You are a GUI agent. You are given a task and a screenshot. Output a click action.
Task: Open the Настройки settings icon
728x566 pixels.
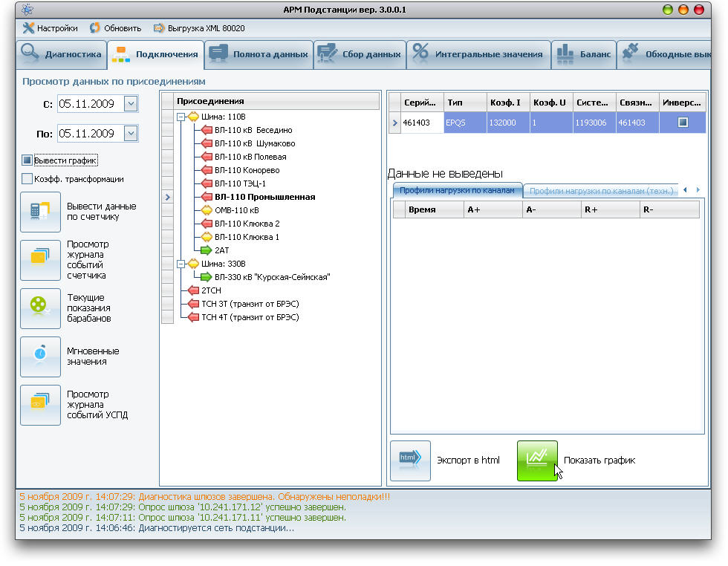point(28,28)
